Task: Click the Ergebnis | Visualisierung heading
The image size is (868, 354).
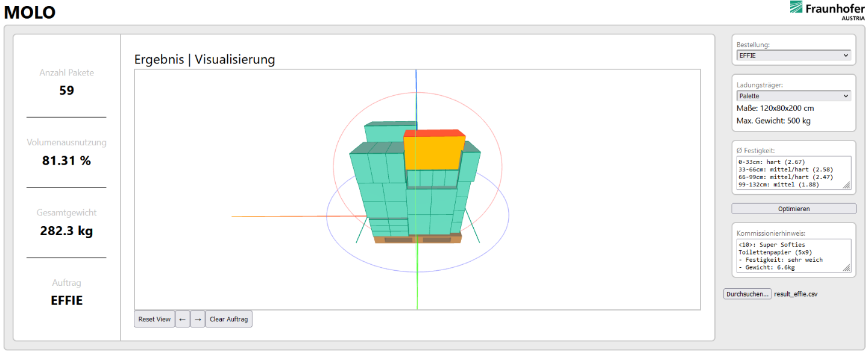Action: pos(204,59)
